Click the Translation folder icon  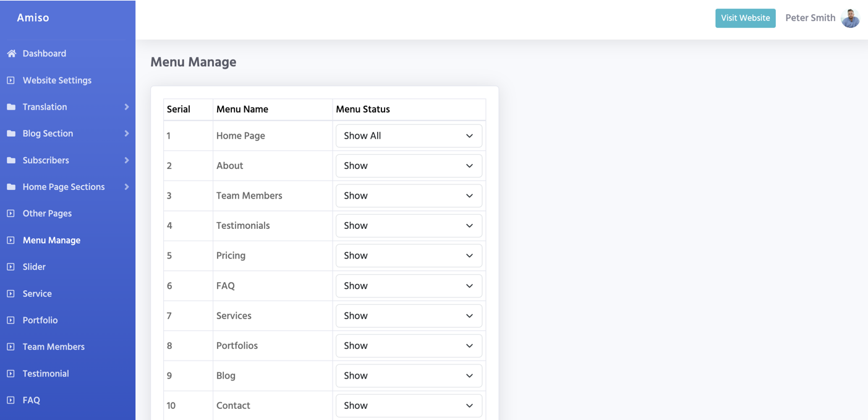[x=11, y=107]
